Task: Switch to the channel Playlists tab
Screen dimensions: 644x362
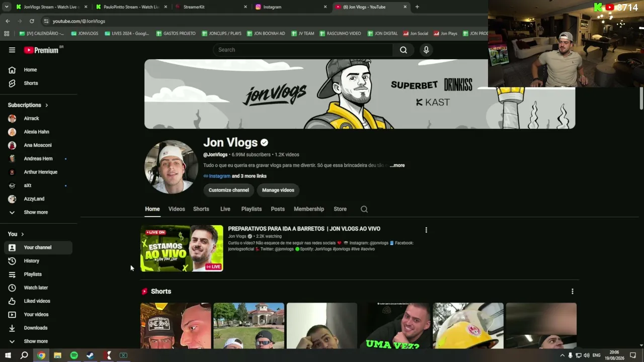Action: [252, 209]
